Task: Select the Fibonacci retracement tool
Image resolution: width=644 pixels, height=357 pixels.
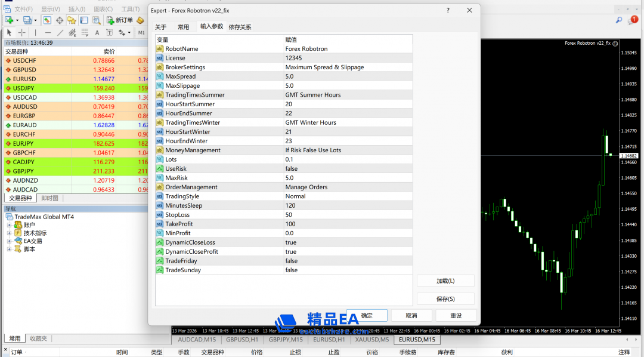Action: tap(85, 33)
